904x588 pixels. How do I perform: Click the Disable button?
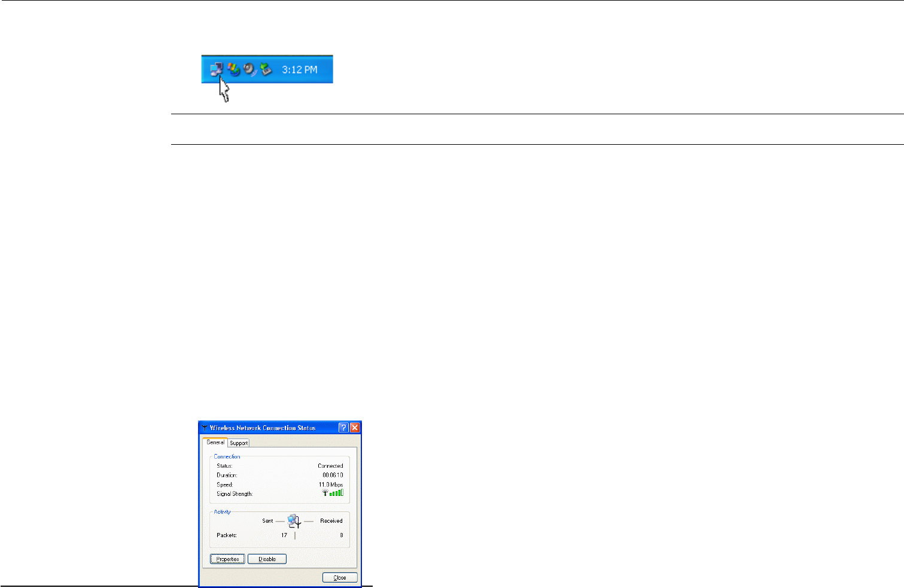(267, 559)
